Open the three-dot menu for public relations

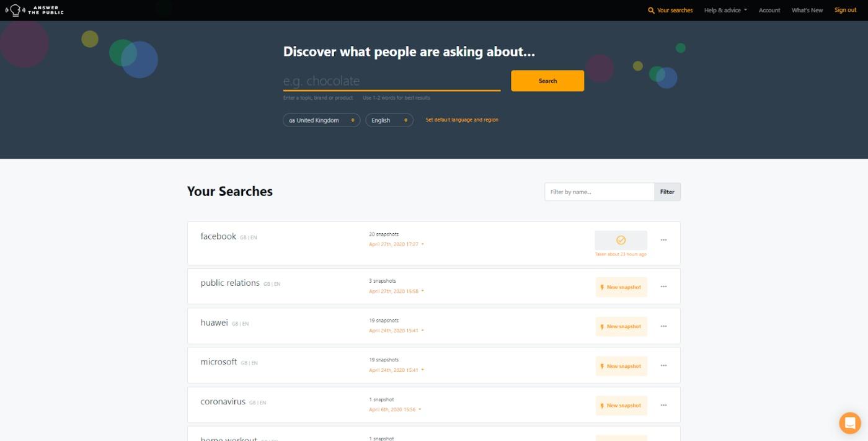tap(663, 287)
